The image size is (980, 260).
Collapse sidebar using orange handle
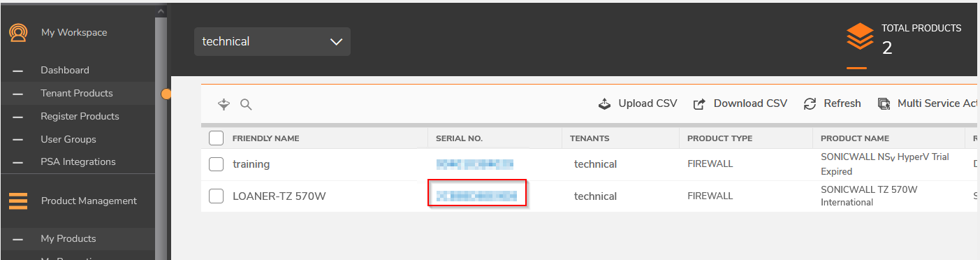tap(166, 94)
